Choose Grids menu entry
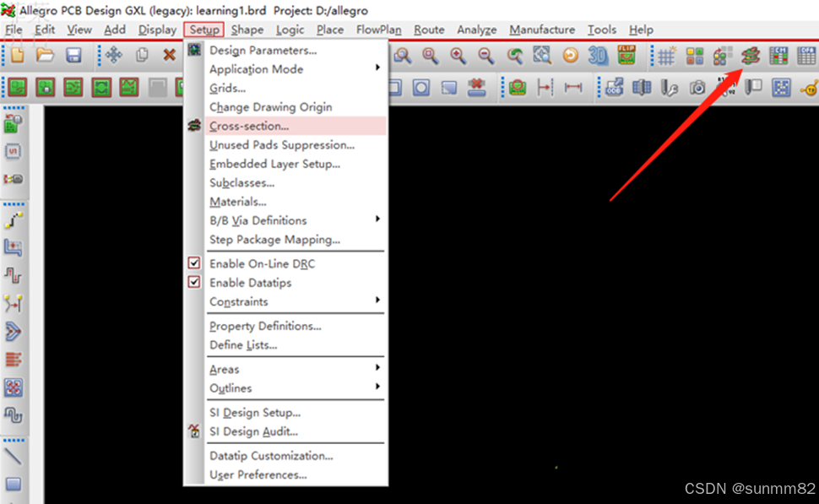The image size is (819, 504). [296, 88]
